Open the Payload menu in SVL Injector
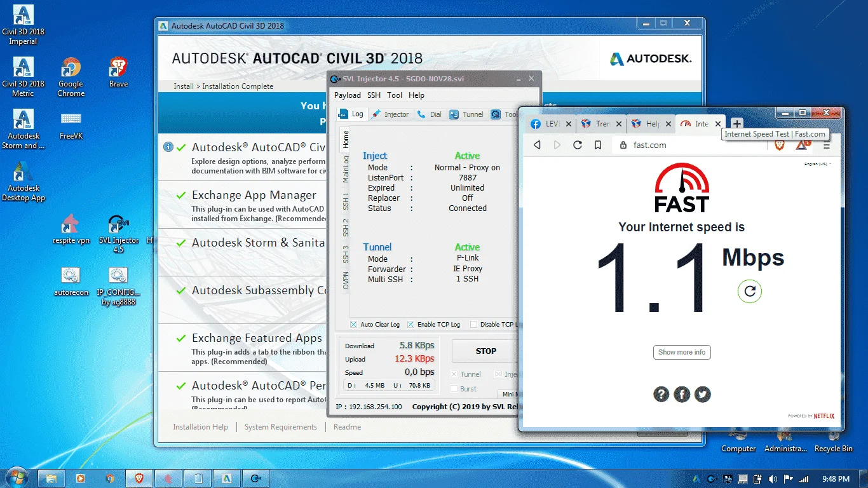The height and width of the screenshot is (488, 868). point(348,95)
